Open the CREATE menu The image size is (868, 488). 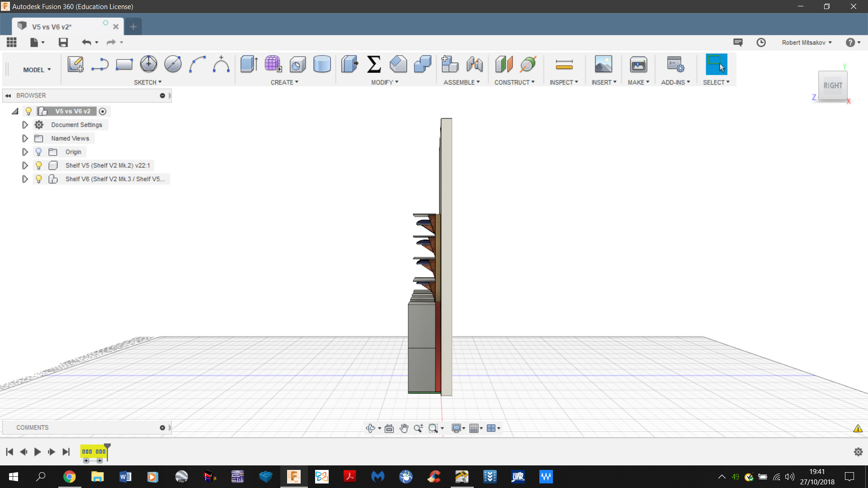[284, 82]
